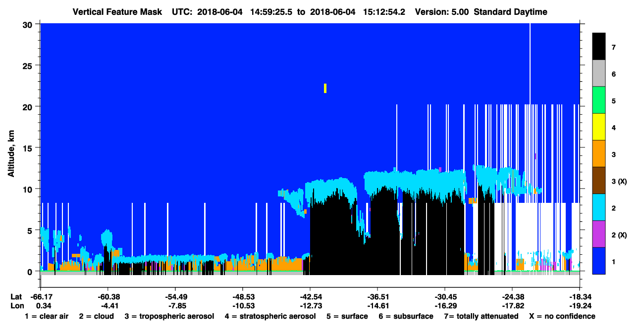The height and width of the screenshot is (330, 644).
Task: Click the latitude value '-30.45'
Action: click(445, 297)
